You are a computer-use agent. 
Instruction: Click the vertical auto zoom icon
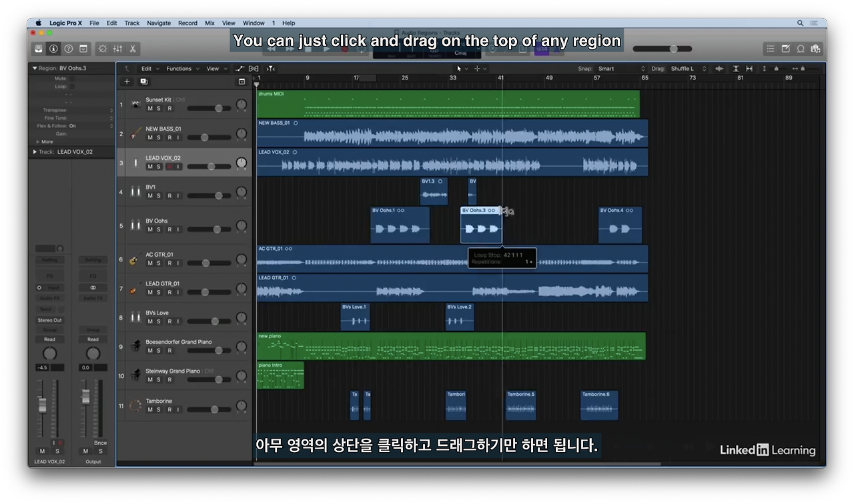click(736, 69)
